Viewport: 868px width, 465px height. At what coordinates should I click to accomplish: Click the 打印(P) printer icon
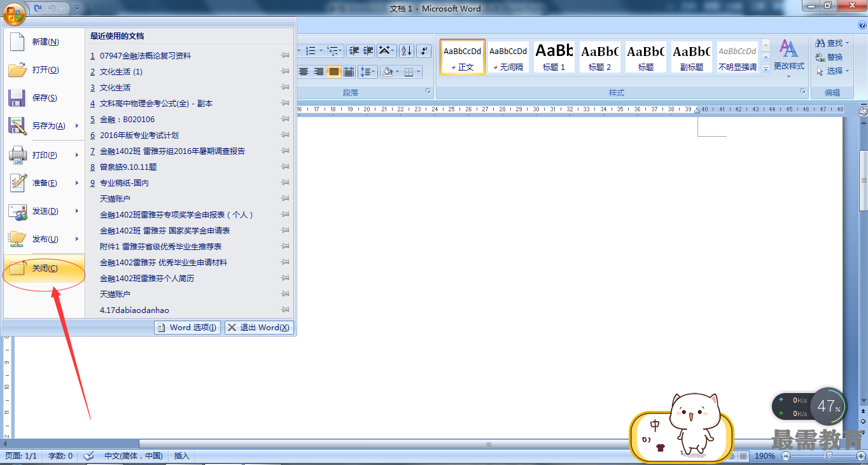[17, 155]
